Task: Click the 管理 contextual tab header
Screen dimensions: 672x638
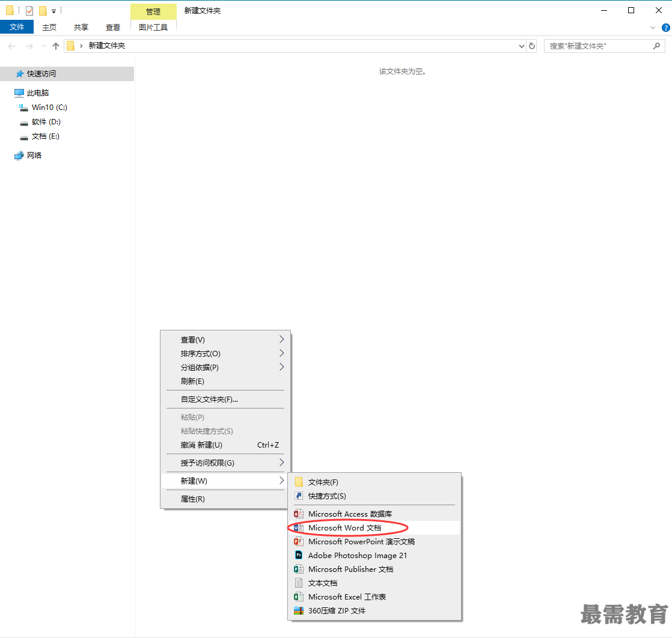Action: [x=153, y=11]
